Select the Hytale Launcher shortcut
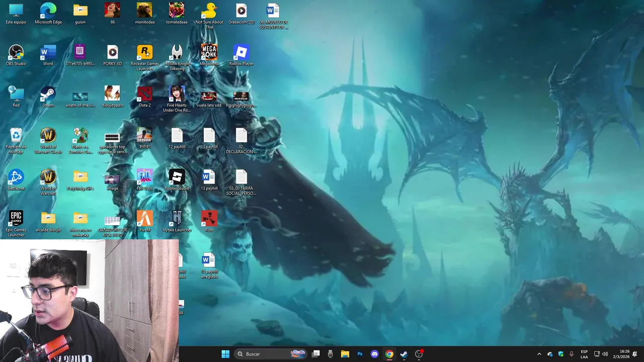The height and width of the screenshot is (362, 644). (x=177, y=222)
